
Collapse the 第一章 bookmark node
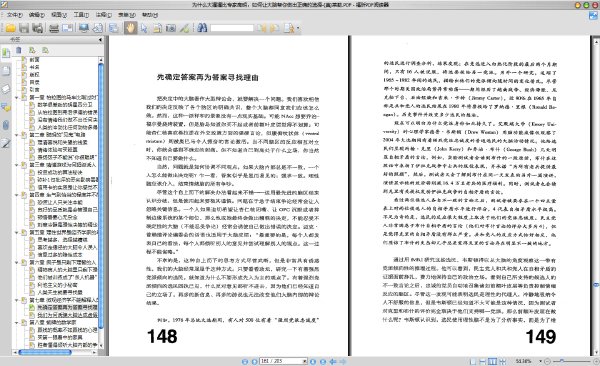(x=17, y=97)
